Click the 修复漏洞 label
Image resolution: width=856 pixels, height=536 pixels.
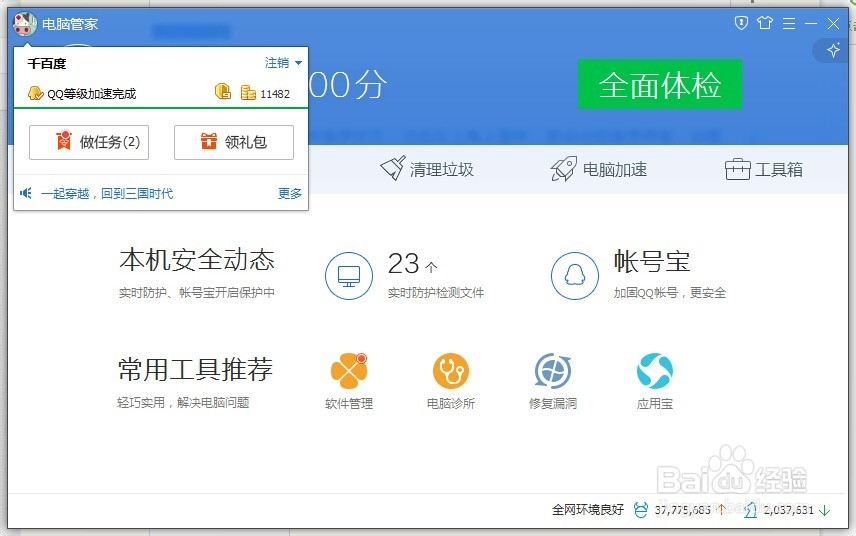552,403
